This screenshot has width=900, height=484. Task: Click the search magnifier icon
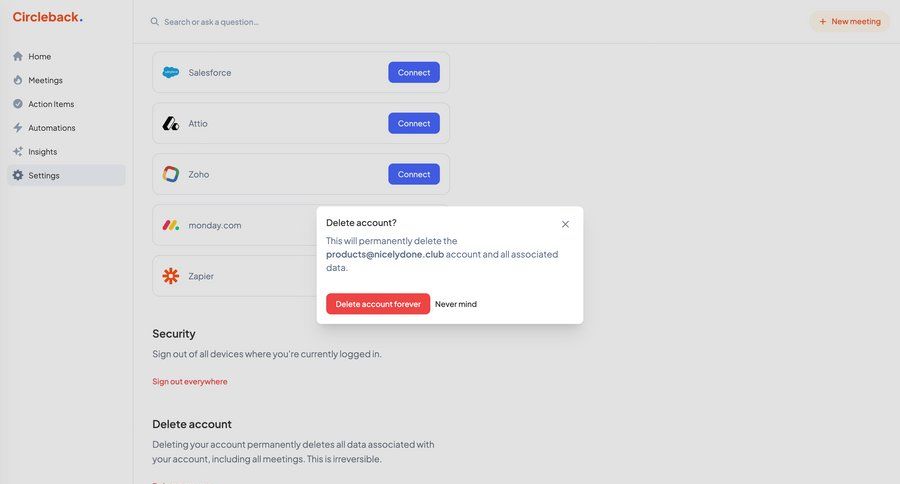click(154, 21)
